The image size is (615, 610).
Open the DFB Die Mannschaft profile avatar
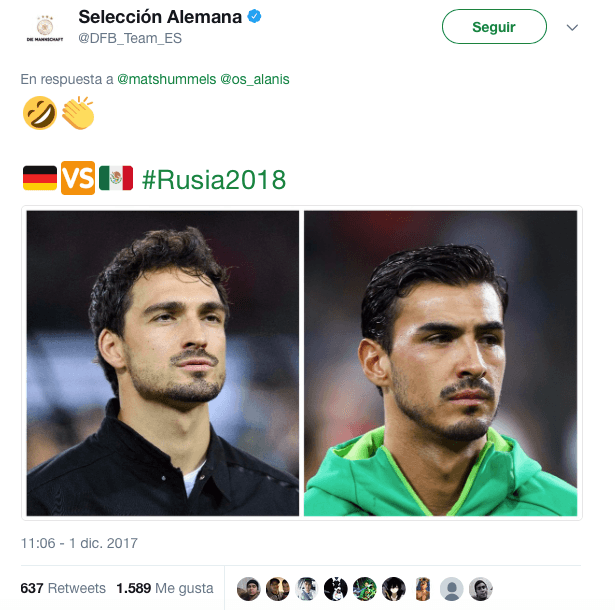coord(45,28)
